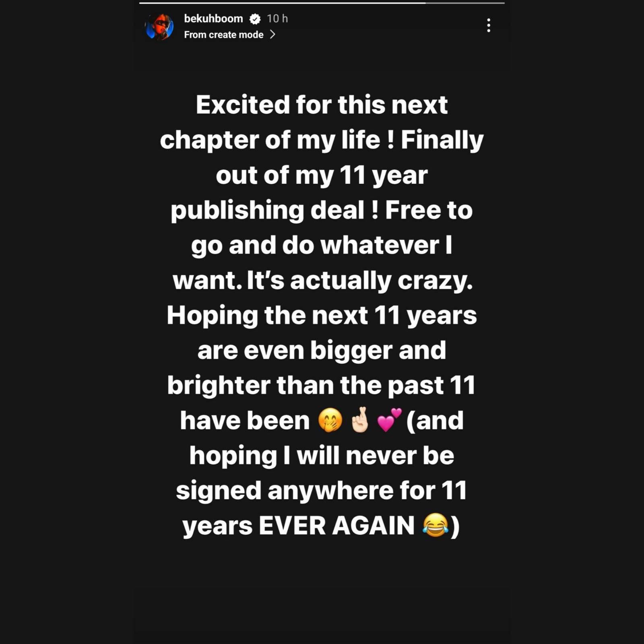Open bekuhboom's profile picture avatar
The height and width of the screenshot is (644, 644).
point(159,27)
